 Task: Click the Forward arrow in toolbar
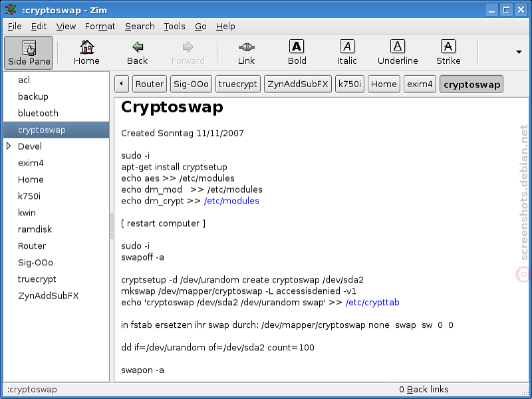click(x=188, y=53)
